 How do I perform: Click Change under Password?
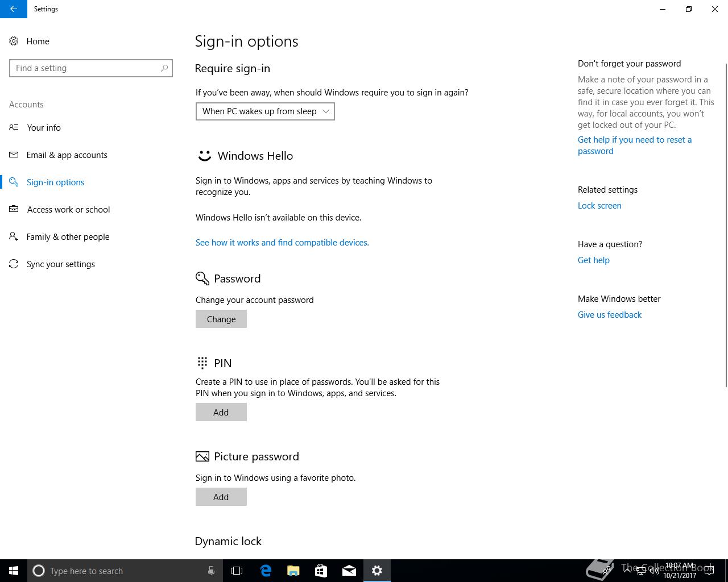tap(221, 319)
